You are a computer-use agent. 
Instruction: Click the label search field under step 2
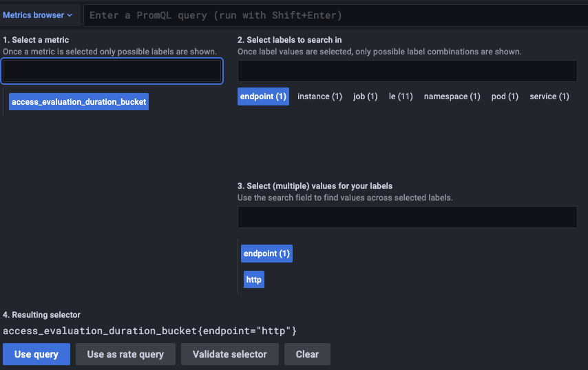pos(407,71)
